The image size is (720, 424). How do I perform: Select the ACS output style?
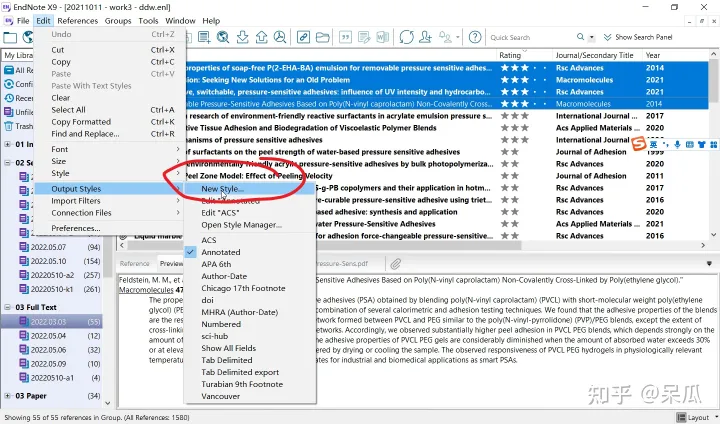tap(208, 240)
